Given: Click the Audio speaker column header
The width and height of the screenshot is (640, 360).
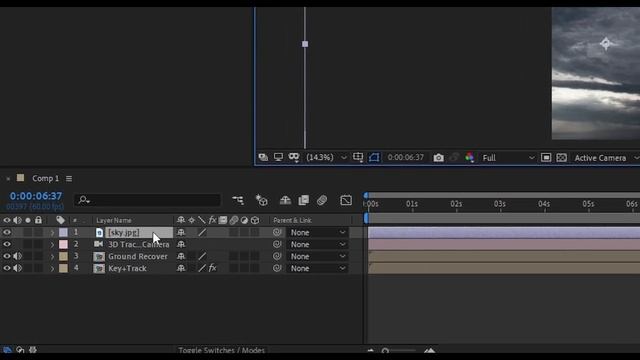Looking at the screenshot, I should pos(17,220).
